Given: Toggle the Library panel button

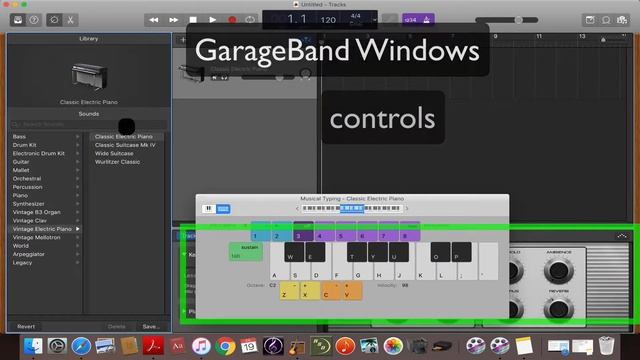Looking at the screenshot, I should [18, 20].
